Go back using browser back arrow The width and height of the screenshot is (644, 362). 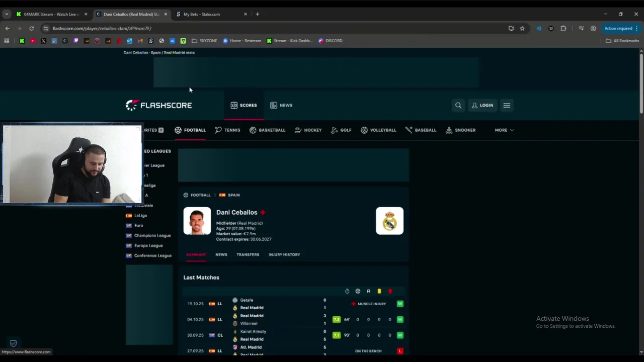tap(7, 28)
